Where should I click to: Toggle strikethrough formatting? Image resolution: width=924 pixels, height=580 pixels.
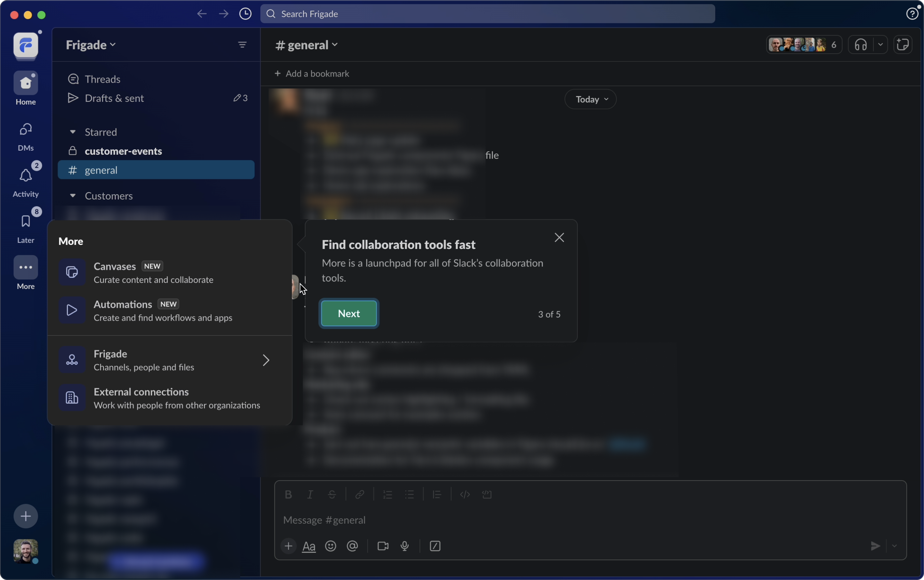332,495
